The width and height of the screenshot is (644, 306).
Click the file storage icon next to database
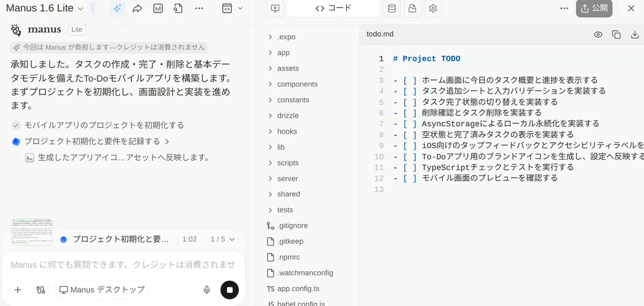coord(412,9)
